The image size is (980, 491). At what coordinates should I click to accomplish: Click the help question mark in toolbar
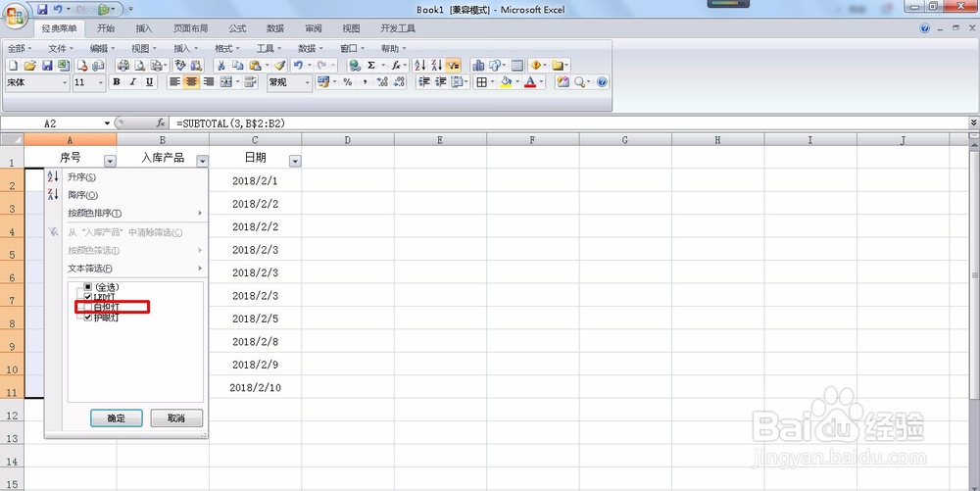602,82
